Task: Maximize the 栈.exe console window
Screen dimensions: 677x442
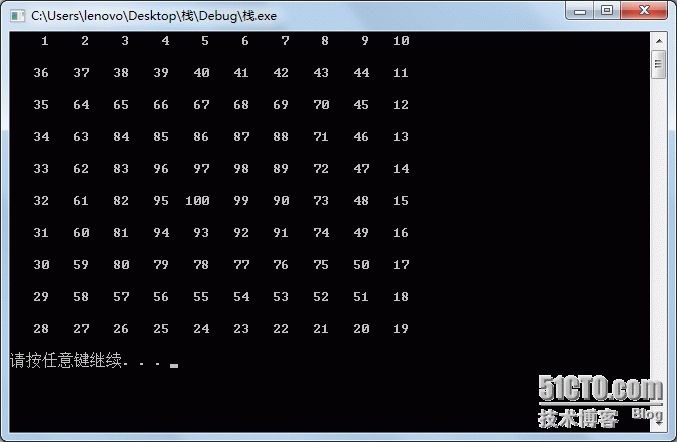Action: 607,10
